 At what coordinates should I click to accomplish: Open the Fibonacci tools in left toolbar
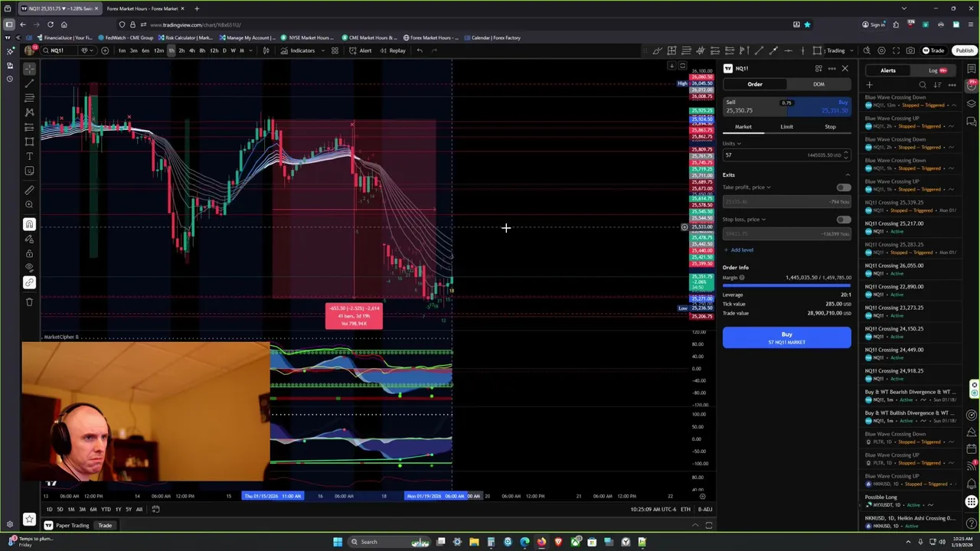click(29, 98)
